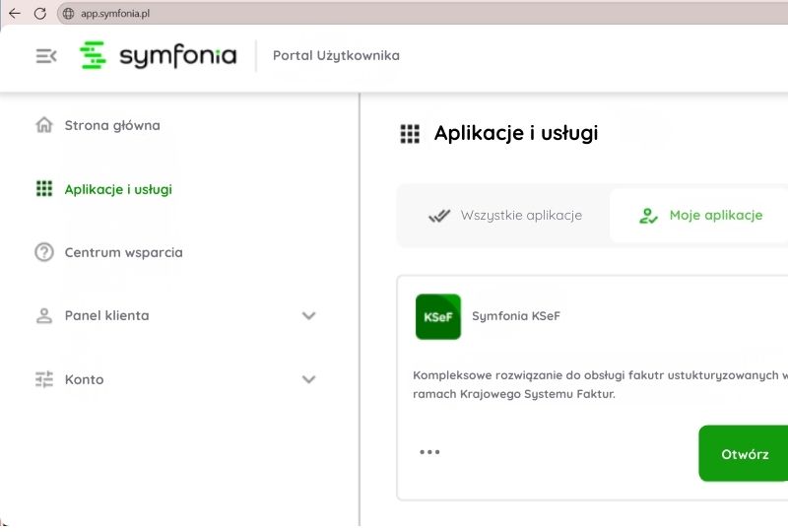Reload the page with the browser refresh icon

[40, 13]
